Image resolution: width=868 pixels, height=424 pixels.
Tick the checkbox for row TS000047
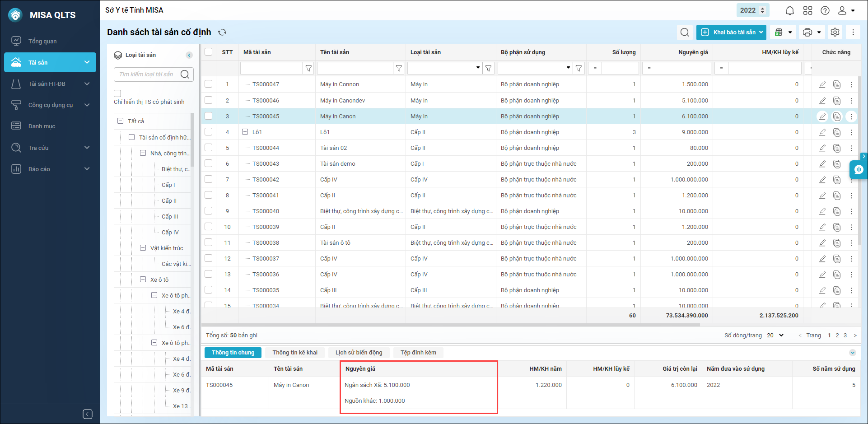tap(208, 84)
